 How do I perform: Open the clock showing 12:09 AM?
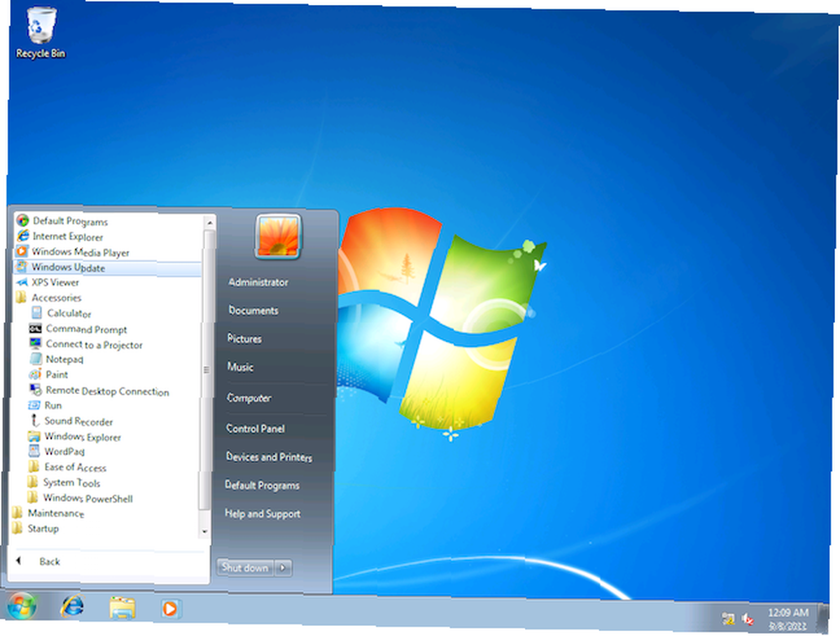pos(788,619)
